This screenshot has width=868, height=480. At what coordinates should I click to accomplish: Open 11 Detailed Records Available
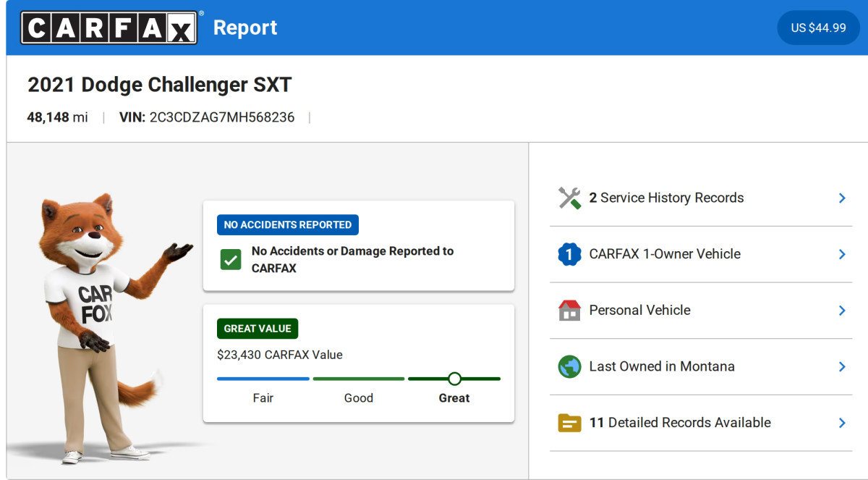[x=701, y=423]
